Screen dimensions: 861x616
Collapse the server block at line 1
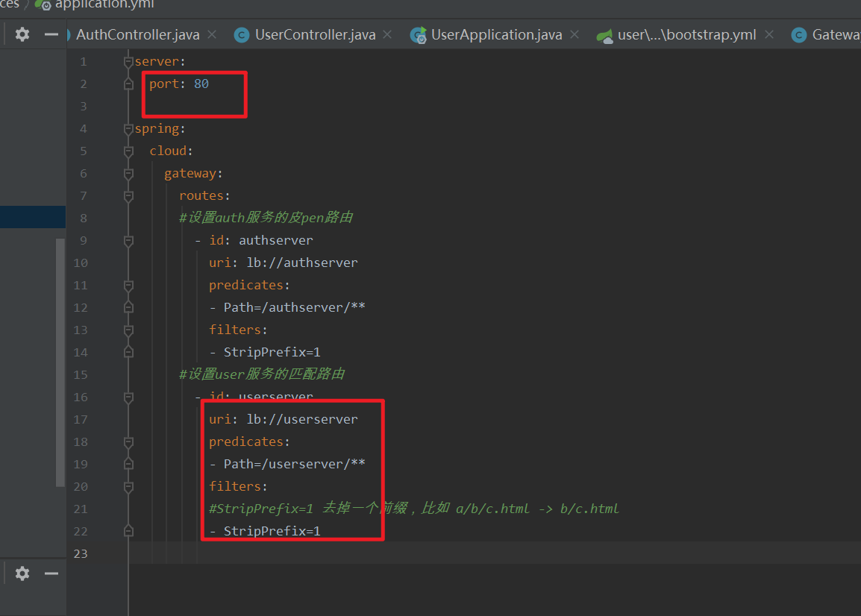(x=128, y=61)
